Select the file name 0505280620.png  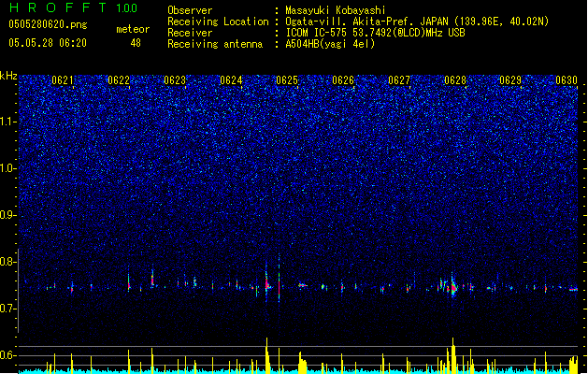[48, 24]
